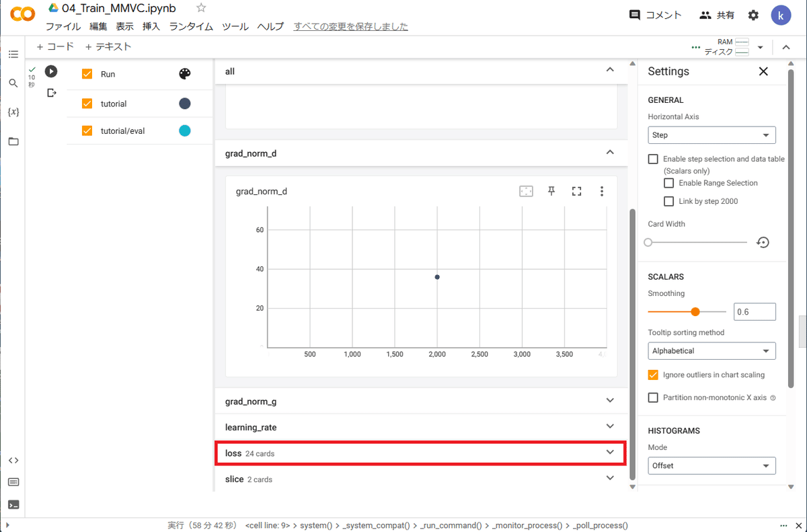Toggle fullscreen for grad_norm_d chart

(576, 191)
